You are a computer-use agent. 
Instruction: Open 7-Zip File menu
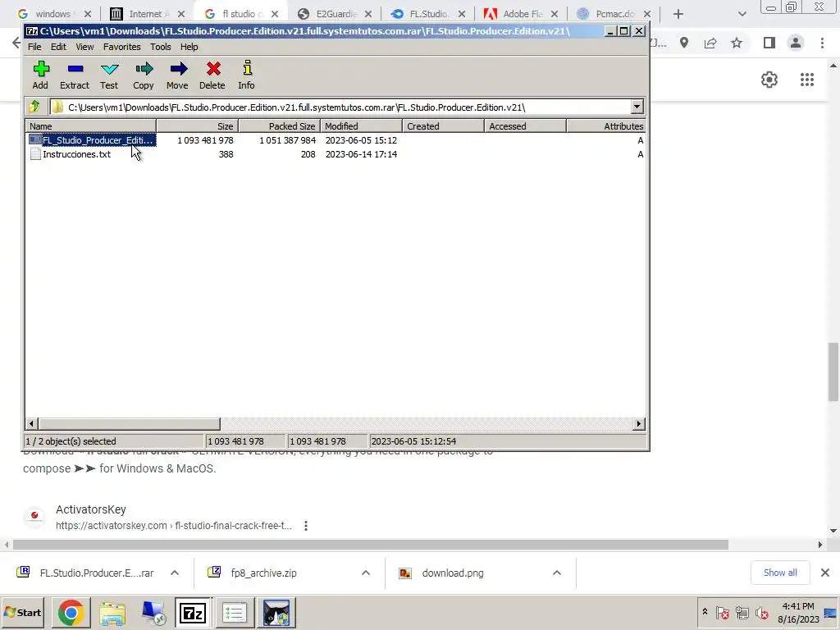(34, 47)
